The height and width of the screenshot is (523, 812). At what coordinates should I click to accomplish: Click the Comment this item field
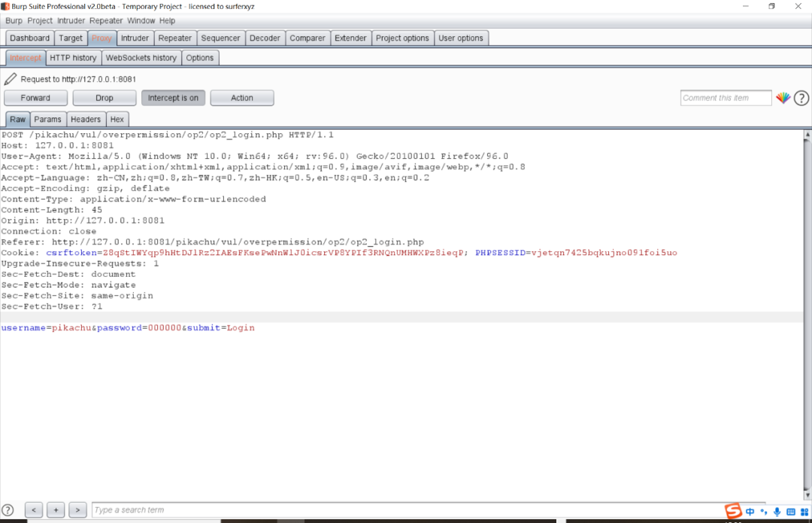tap(726, 98)
